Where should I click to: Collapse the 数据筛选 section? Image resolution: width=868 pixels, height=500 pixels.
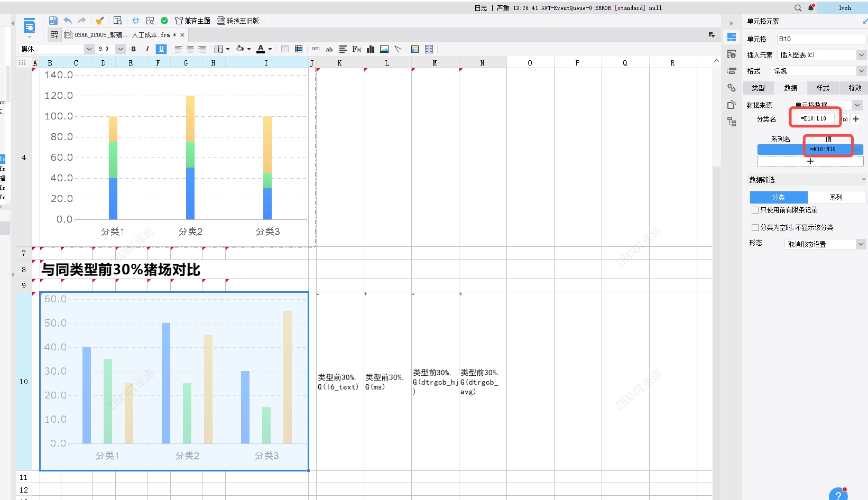864,180
